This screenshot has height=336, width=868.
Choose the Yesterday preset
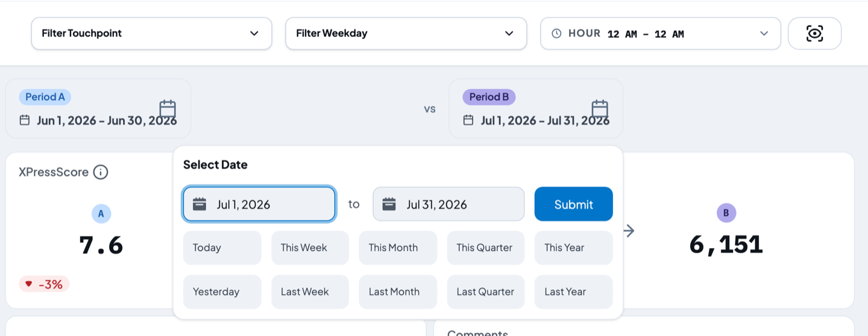(222, 291)
